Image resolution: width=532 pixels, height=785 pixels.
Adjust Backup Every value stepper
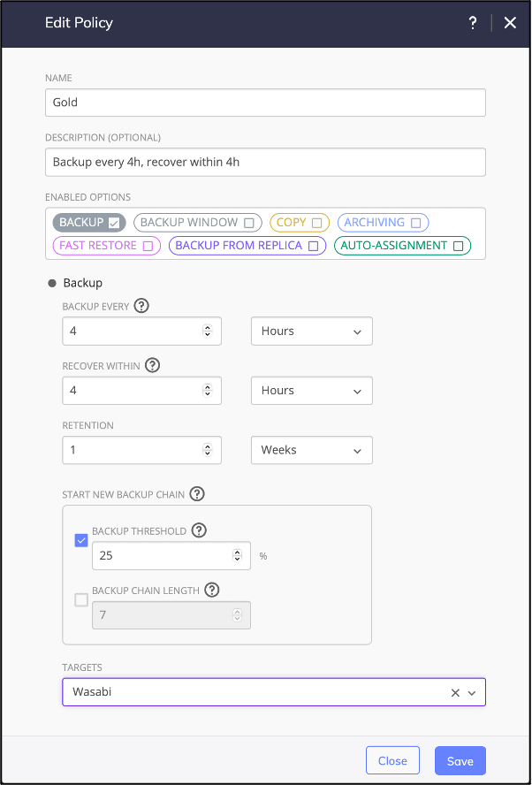[x=207, y=331]
